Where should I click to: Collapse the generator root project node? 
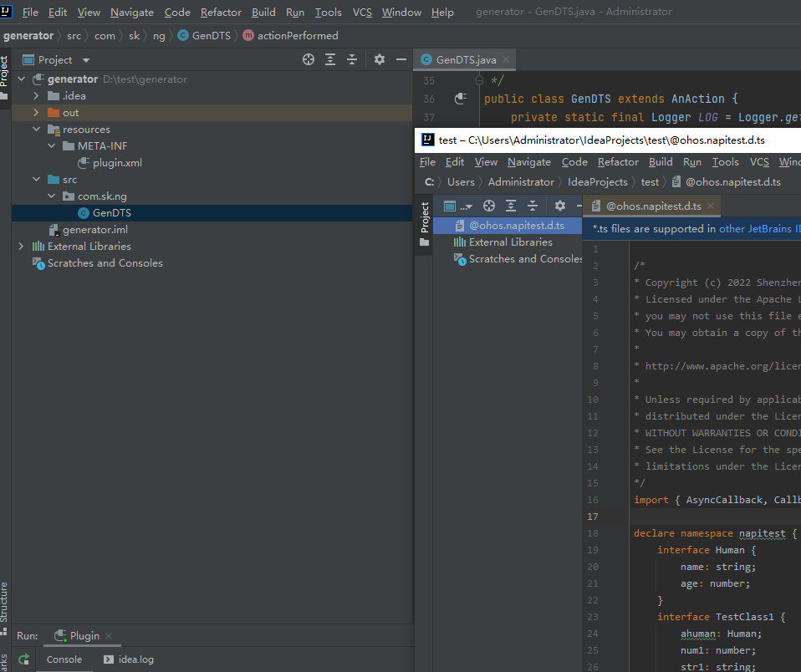point(22,79)
